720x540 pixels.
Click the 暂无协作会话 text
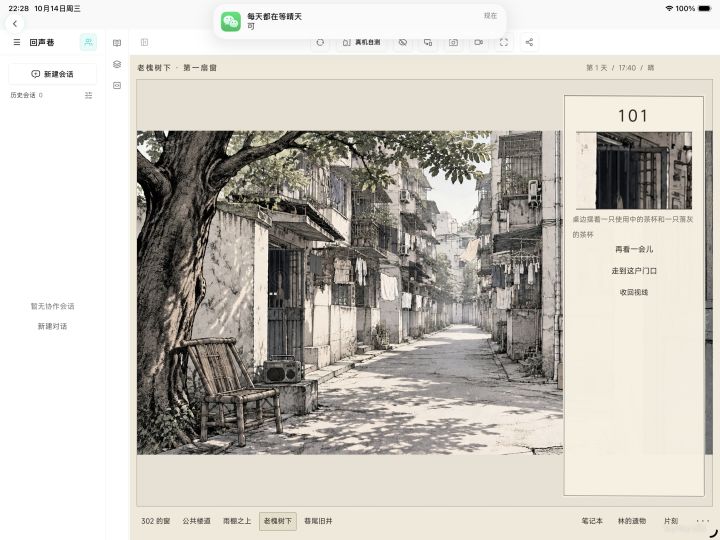click(52, 306)
